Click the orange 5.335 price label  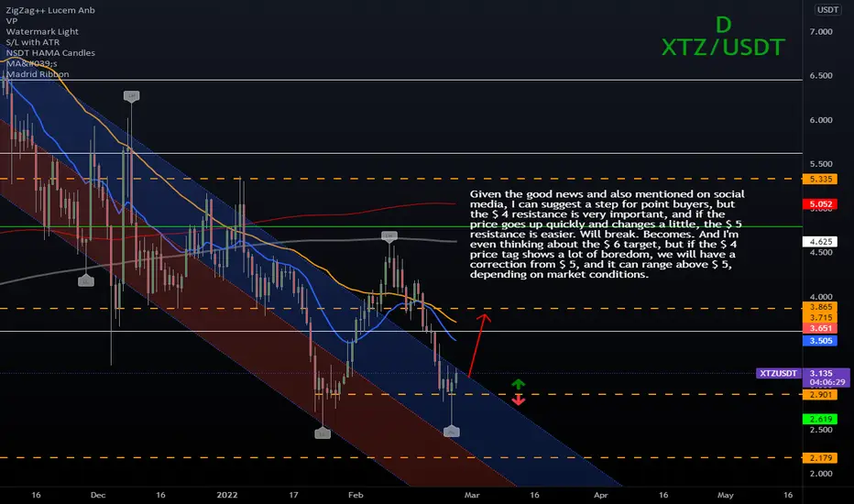(x=820, y=179)
